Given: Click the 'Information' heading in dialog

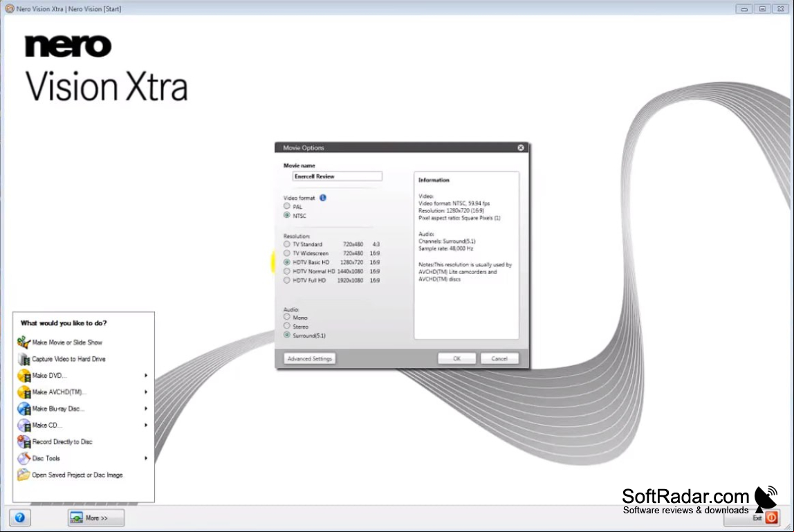Looking at the screenshot, I should click(x=434, y=180).
